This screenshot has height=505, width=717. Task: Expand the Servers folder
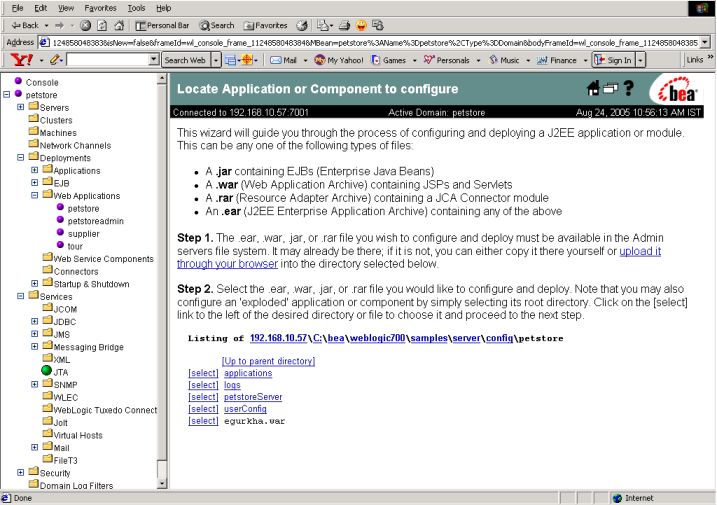coord(20,107)
